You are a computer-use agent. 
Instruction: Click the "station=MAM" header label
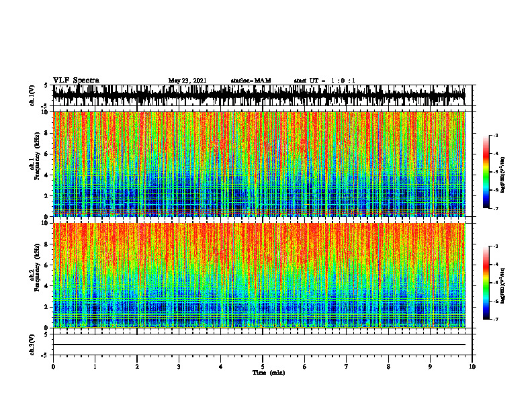click(x=251, y=81)
